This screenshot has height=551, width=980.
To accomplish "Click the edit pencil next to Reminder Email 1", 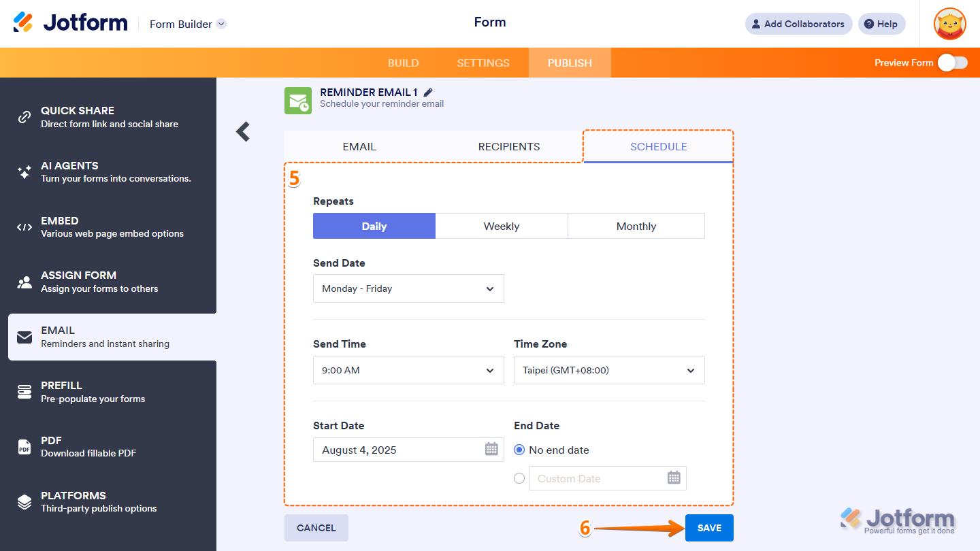I will (428, 91).
